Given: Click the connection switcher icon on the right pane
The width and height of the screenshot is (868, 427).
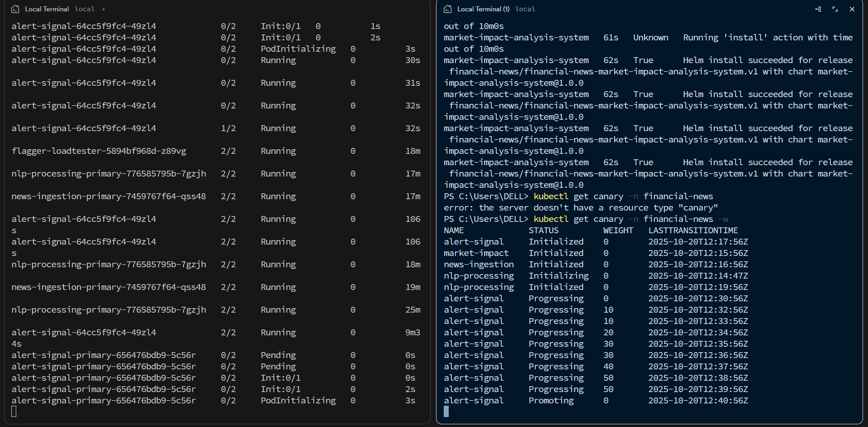Looking at the screenshot, I should click(818, 9).
